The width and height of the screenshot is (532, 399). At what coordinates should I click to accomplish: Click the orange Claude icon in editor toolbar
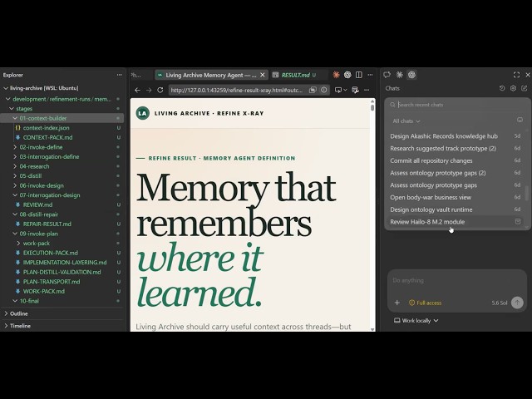pos(336,75)
